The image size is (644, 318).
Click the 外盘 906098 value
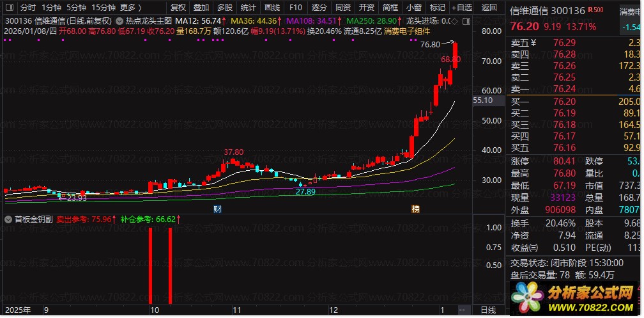(x=560, y=211)
